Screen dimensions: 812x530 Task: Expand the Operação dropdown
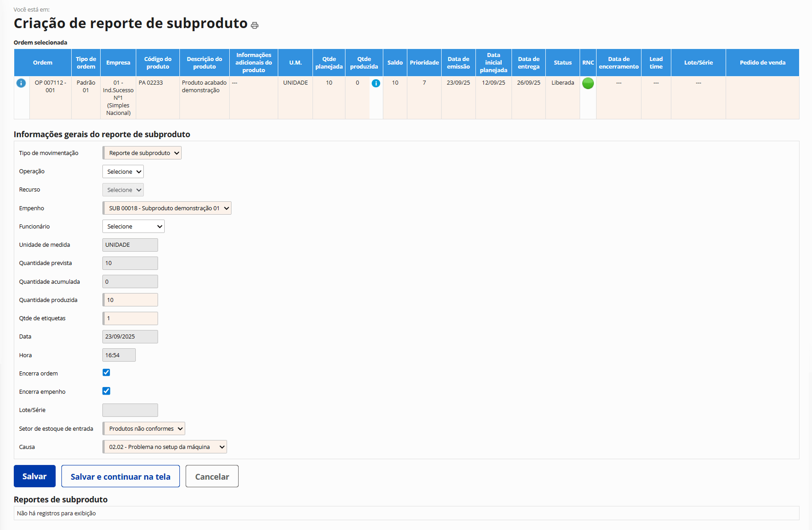click(123, 172)
